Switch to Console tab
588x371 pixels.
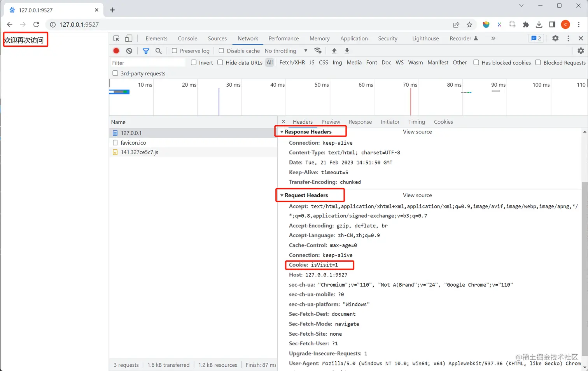point(187,38)
